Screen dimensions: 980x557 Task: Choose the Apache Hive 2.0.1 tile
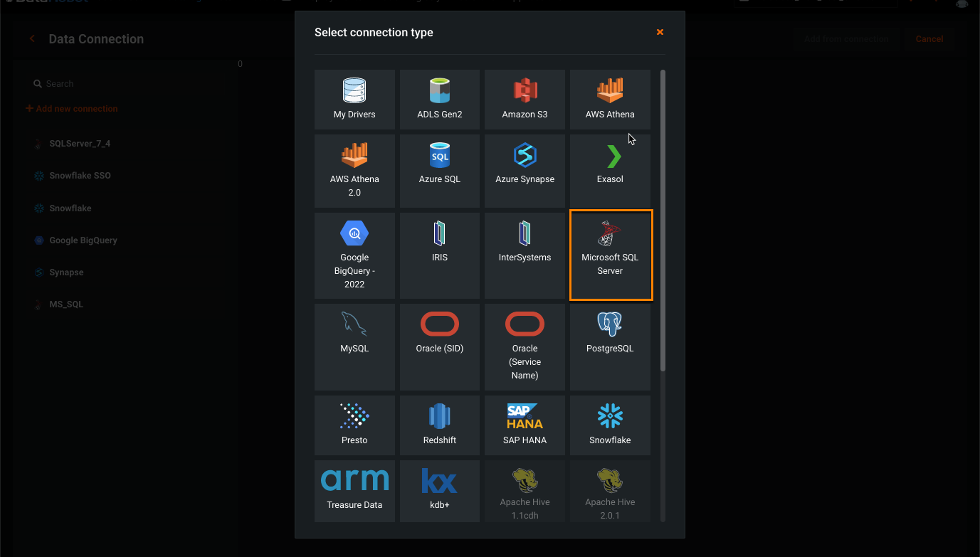610,491
